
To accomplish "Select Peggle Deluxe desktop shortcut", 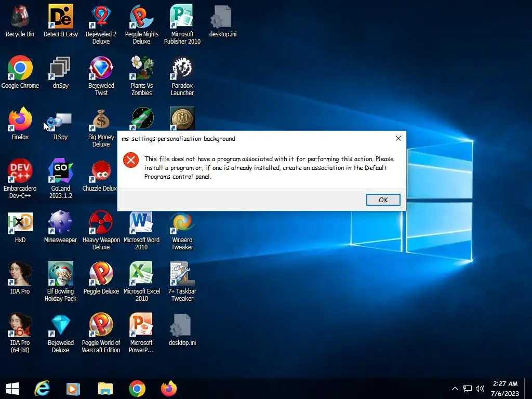I will coord(101,278).
